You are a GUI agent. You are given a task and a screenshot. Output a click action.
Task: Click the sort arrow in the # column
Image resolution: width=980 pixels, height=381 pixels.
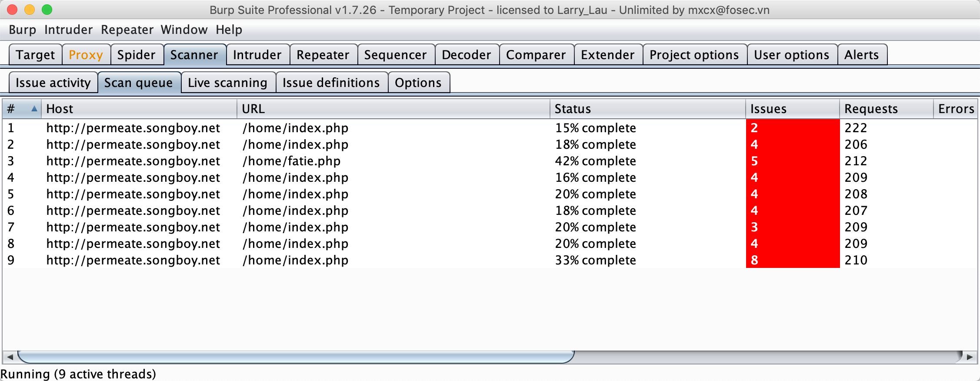(34, 109)
